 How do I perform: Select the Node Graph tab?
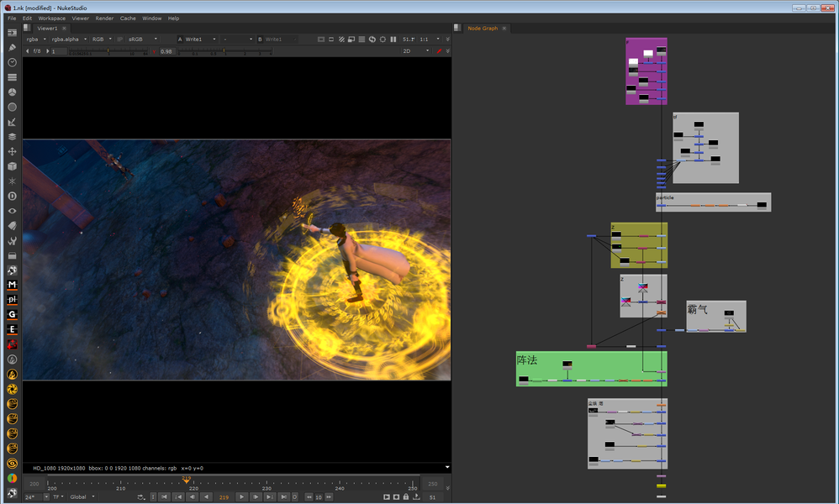point(482,29)
